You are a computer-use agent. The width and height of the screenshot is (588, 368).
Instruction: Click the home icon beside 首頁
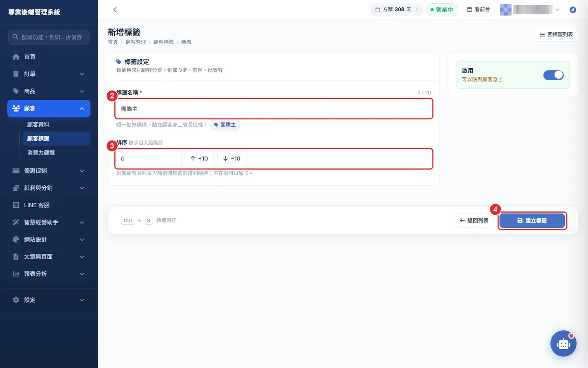click(16, 57)
